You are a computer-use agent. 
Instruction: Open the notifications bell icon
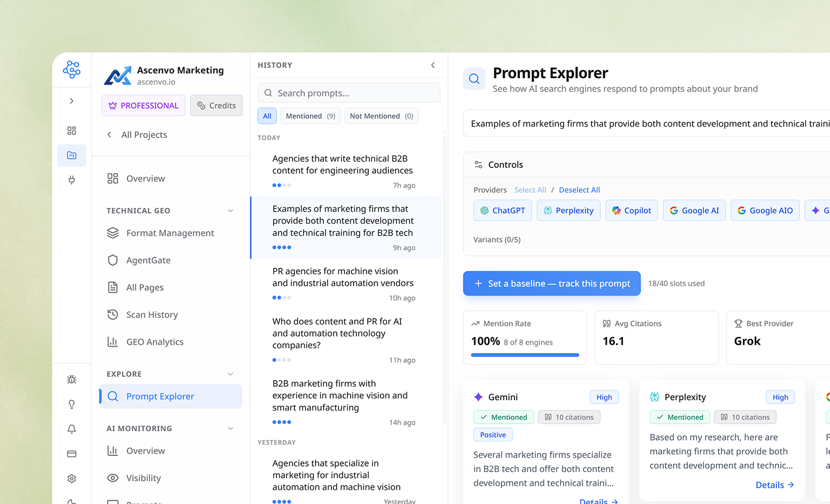point(72,429)
